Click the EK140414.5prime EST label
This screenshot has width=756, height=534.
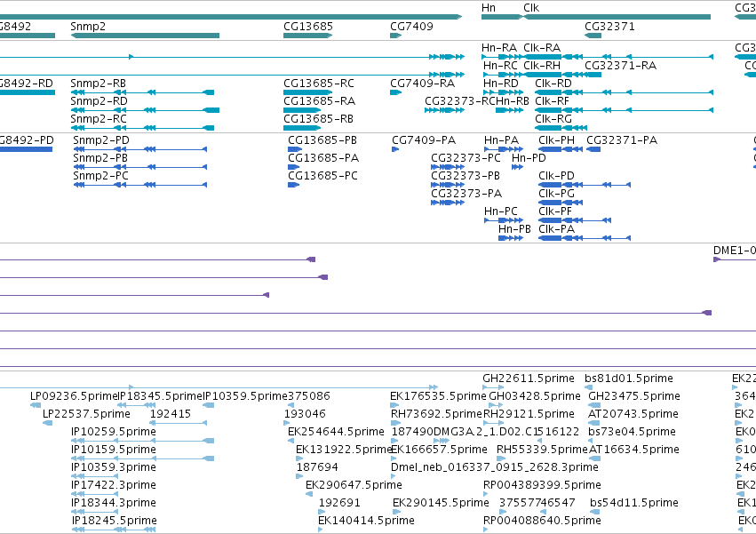(366, 521)
